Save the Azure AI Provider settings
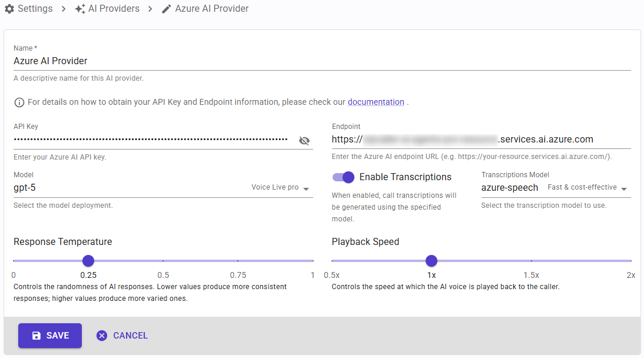 (x=50, y=336)
